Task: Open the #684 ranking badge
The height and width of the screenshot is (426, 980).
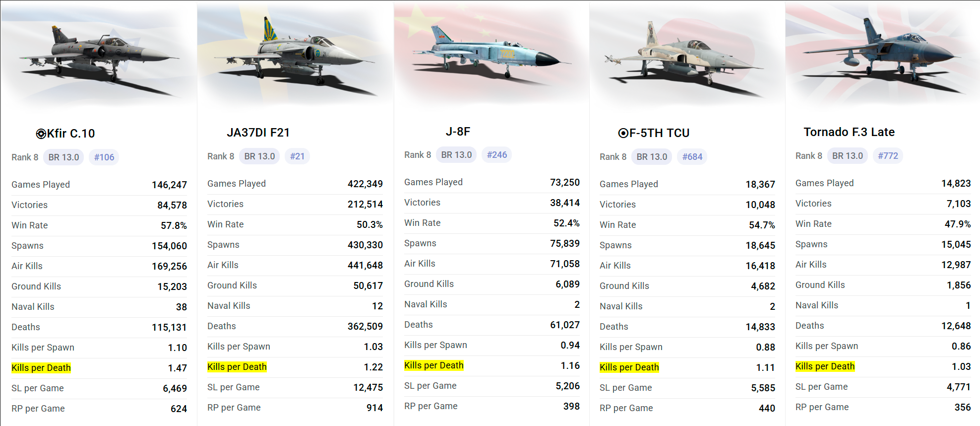Action: (692, 157)
